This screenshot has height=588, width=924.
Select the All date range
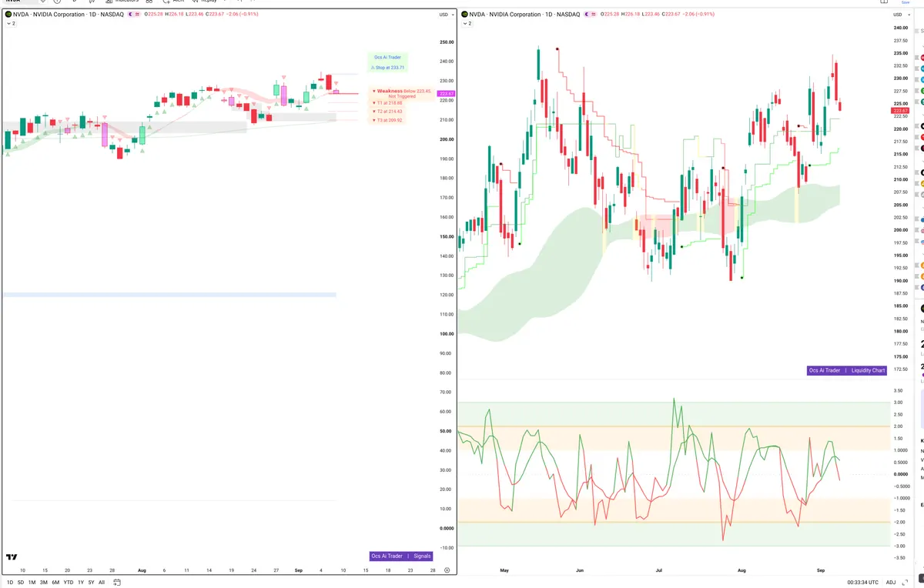[x=102, y=582]
